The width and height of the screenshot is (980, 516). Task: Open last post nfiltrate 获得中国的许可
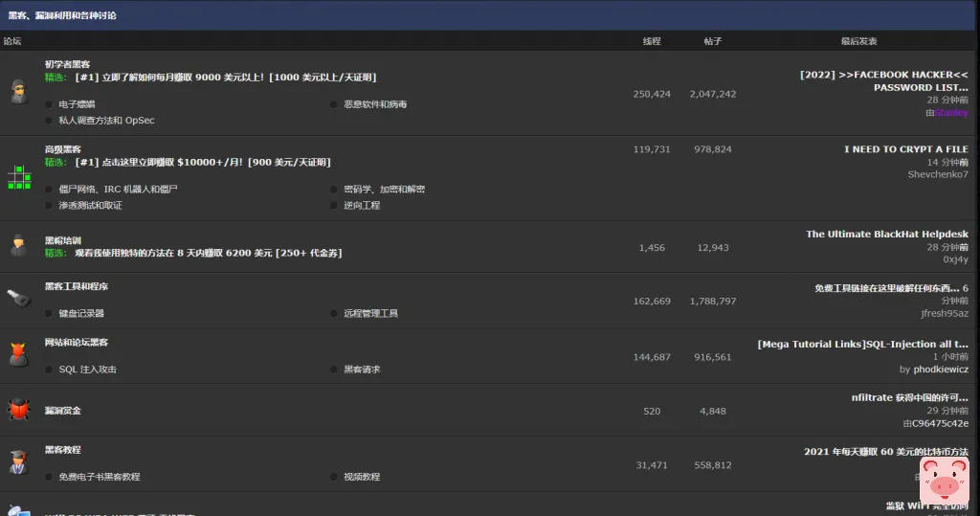(x=910, y=398)
